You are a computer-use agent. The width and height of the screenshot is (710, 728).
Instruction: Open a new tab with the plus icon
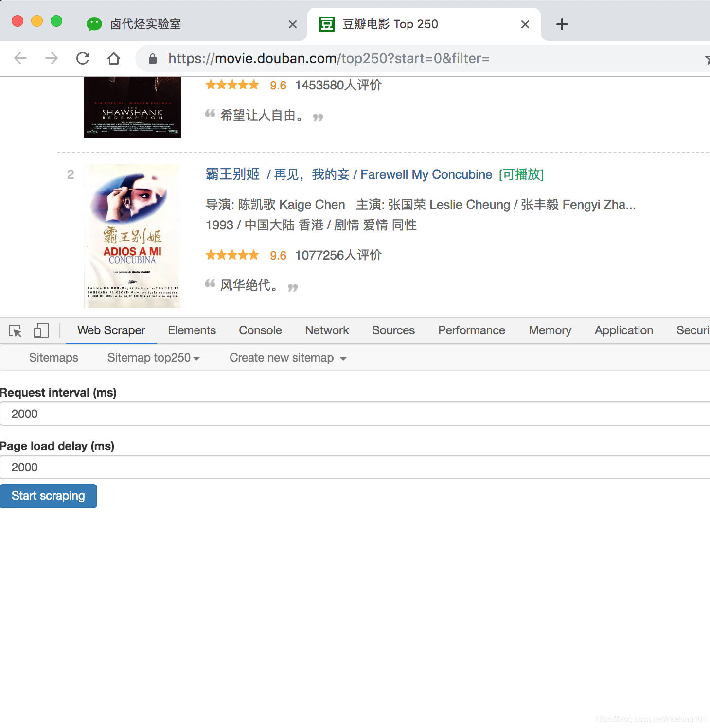tap(562, 24)
